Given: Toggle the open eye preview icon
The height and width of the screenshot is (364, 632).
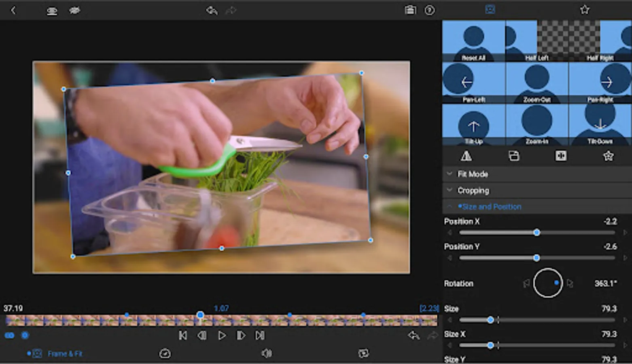Looking at the screenshot, I should [x=52, y=11].
